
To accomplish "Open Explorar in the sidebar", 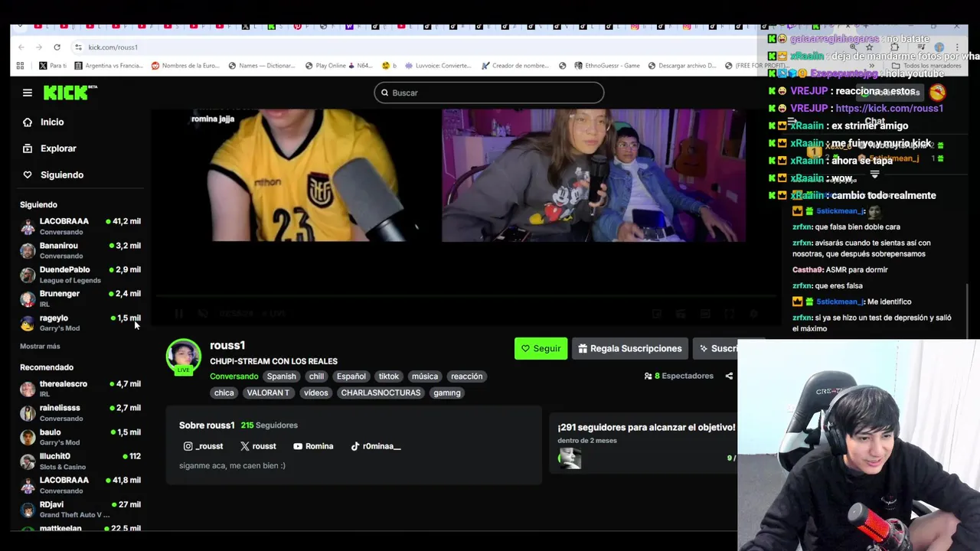I will (50, 148).
